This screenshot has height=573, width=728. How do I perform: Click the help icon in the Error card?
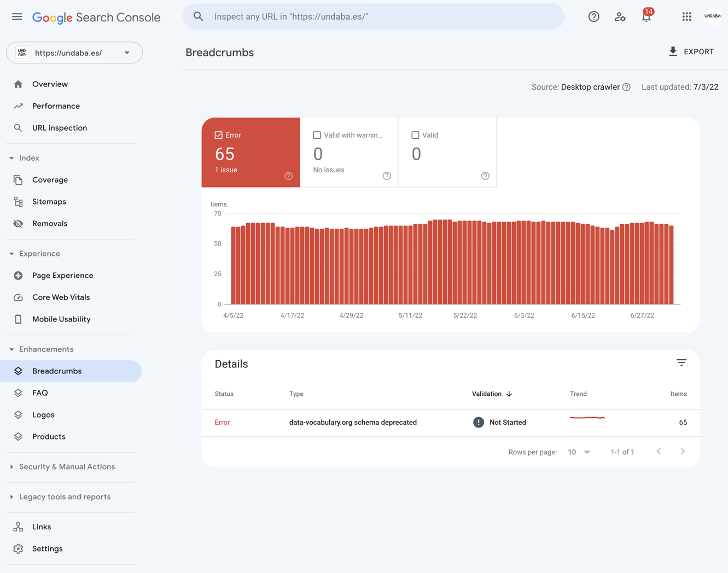point(288,176)
